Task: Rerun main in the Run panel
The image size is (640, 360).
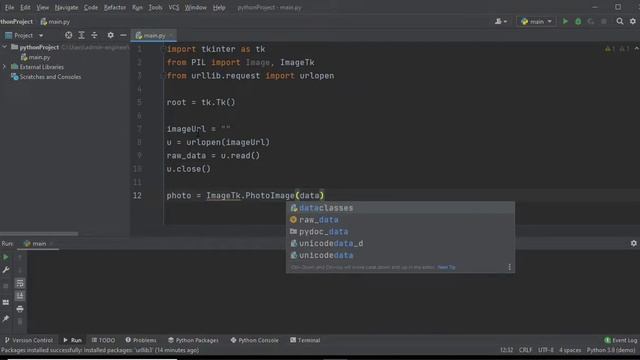Action: (6, 257)
